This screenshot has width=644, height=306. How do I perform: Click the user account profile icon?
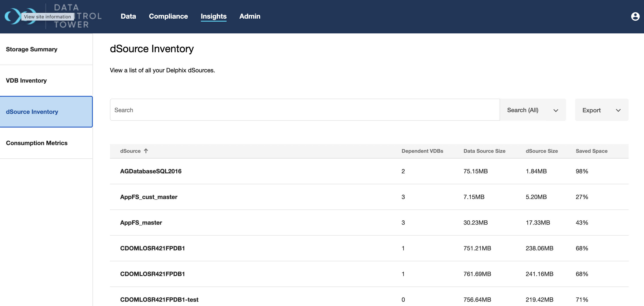coord(635,16)
